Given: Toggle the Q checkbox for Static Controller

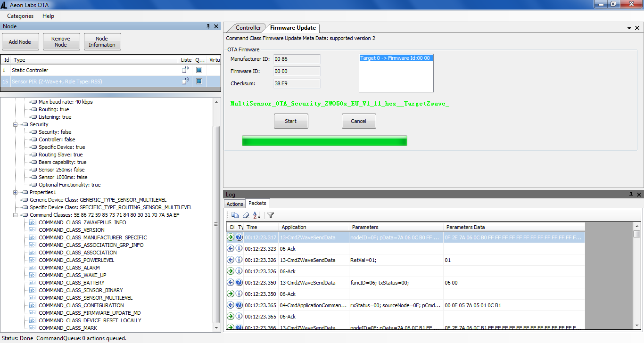Looking at the screenshot, I should coord(199,70).
